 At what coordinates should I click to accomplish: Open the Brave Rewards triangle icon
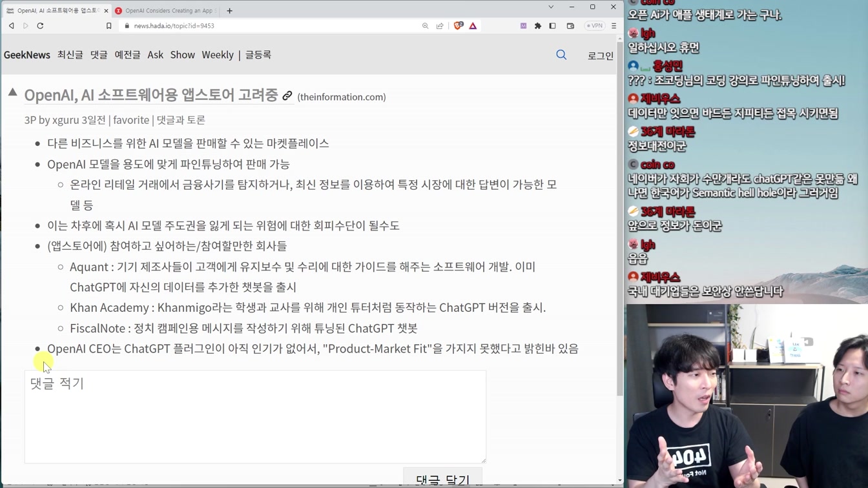pos(473,26)
